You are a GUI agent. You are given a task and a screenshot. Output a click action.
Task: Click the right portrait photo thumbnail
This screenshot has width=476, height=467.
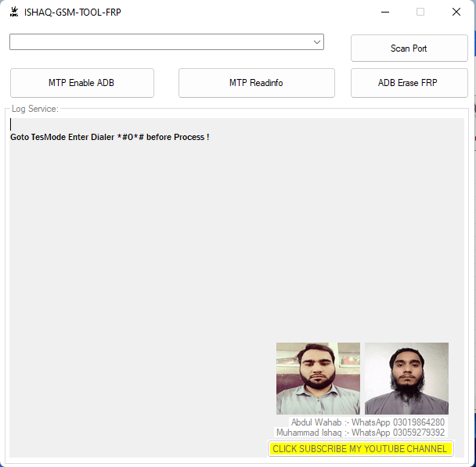tap(406, 379)
